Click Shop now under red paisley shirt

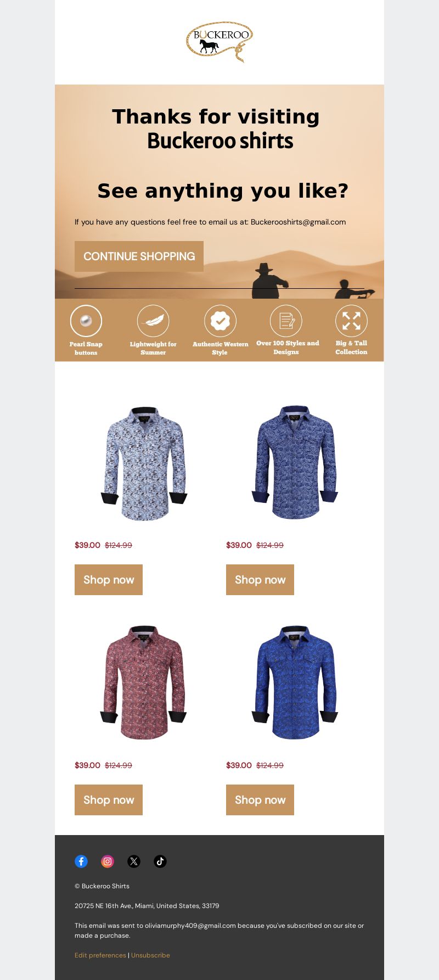click(x=109, y=800)
